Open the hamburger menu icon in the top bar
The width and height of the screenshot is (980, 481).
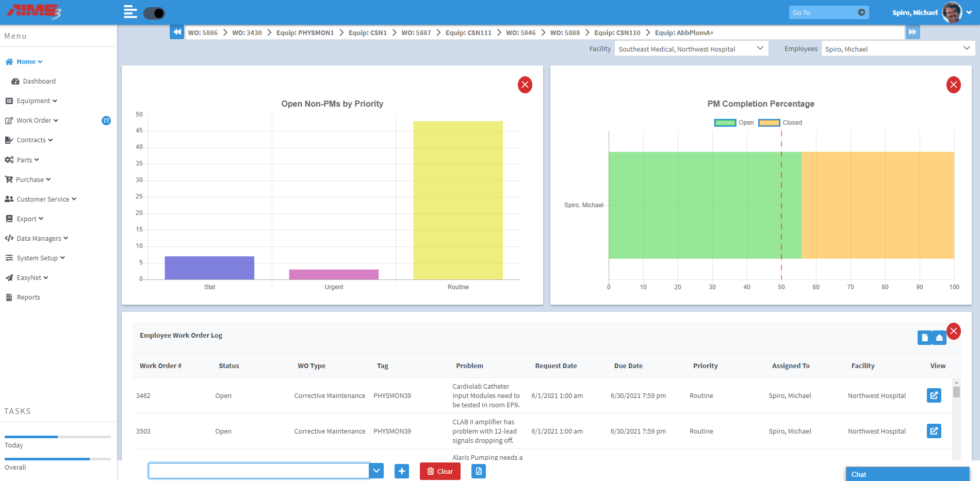tap(130, 11)
